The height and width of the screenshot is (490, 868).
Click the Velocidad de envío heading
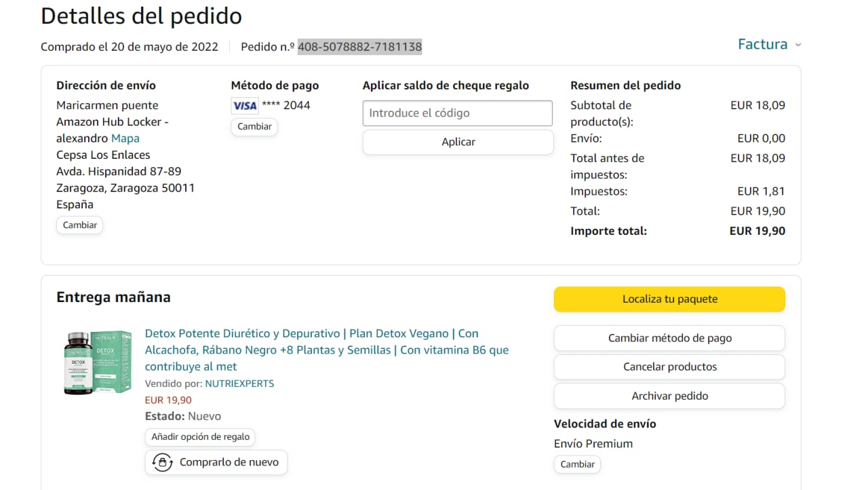tap(605, 424)
